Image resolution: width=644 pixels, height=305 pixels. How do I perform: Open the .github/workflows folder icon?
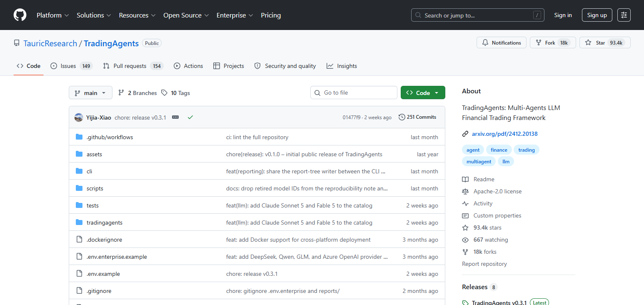79,137
